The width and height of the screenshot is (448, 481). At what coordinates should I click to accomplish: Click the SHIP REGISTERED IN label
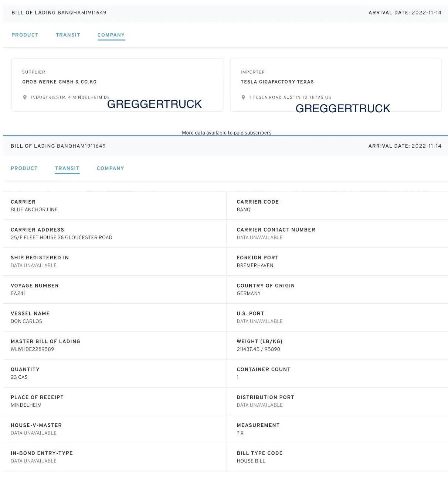click(x=40, y=257)
